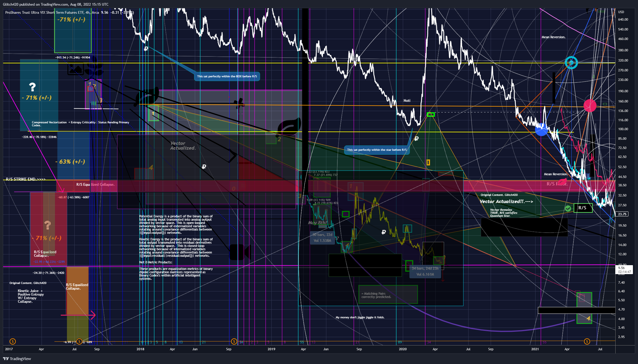Click the '-60.87 (-63.58%) -6087' measurement text

click(74, 197)
